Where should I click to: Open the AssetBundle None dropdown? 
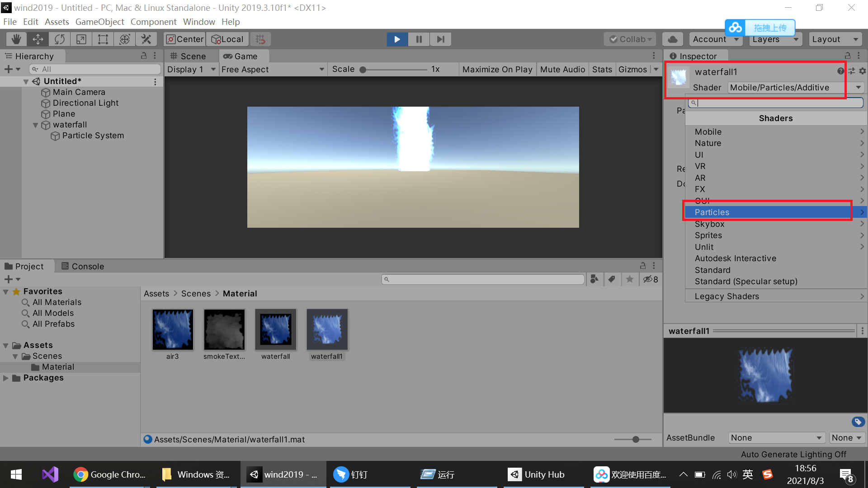776,437
